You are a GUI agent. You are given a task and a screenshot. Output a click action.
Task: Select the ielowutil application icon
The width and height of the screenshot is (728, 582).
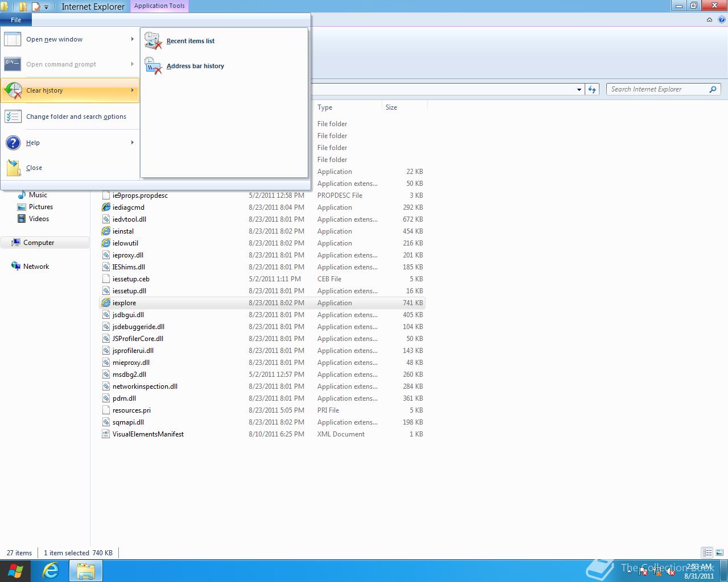pyautogui.click(x=106, y=243)
